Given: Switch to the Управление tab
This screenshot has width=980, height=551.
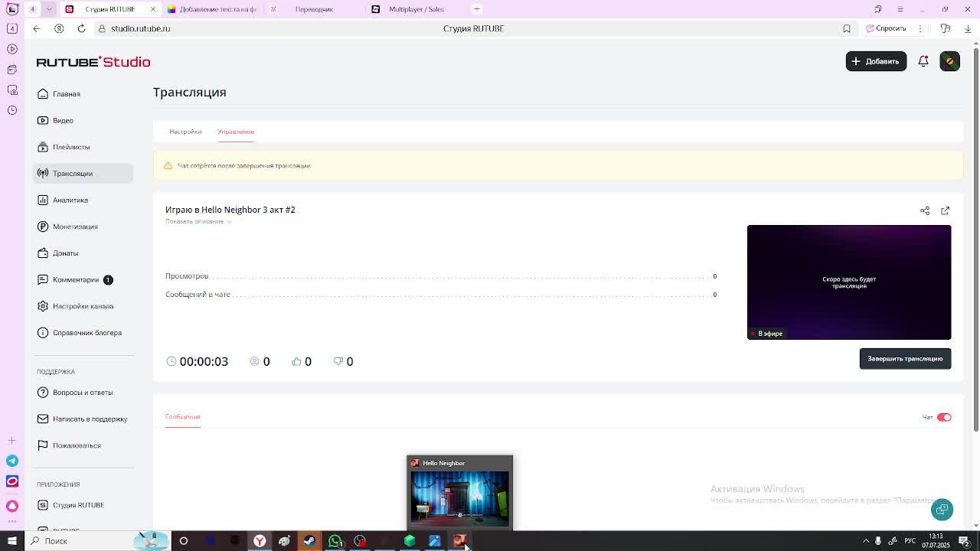Looking at the screenshot, I should click(x=236, y=132).
